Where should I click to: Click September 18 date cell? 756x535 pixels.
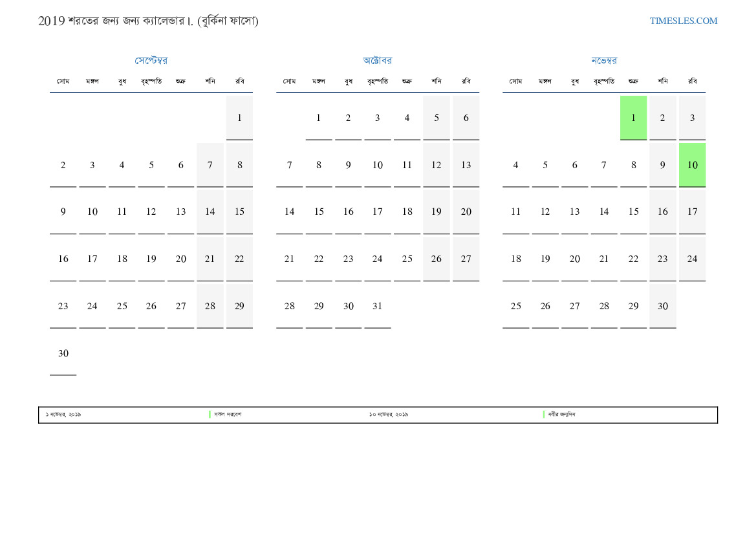(x=122, y=259)
